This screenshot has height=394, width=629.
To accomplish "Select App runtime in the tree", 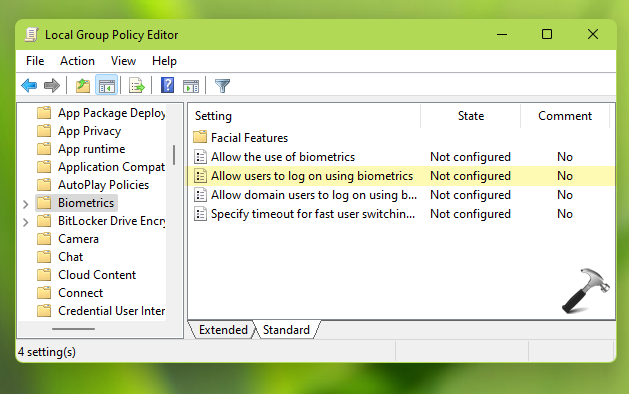I will tap(91, 149).
